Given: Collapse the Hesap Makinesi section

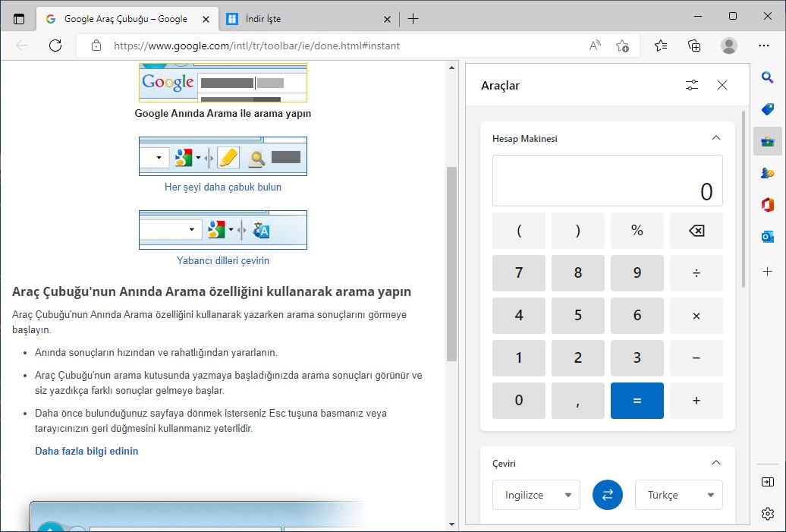Looking at the screenshot, I should [716, 138].
